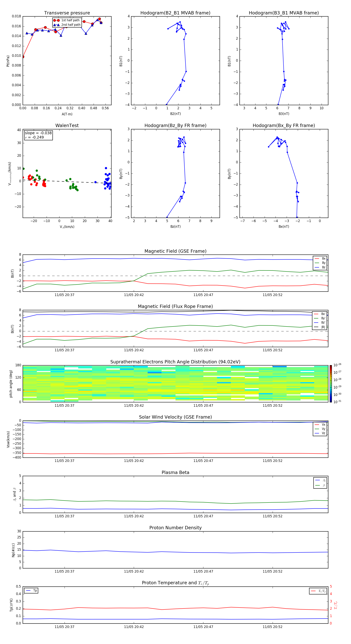
Task: Select the −400 tick on Vsw axis
Action: point(17,457)
